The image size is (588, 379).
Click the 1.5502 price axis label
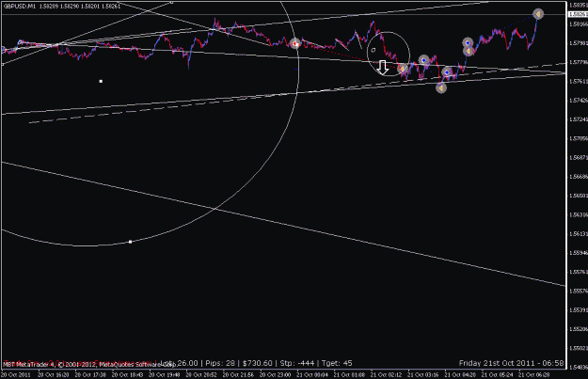click(579, 348)
